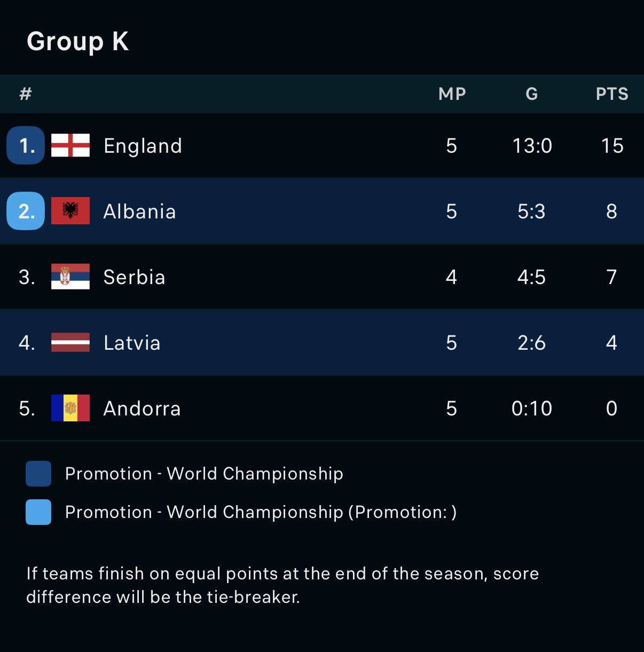
Task: Click the Group K heading
Action: (78, 41)
